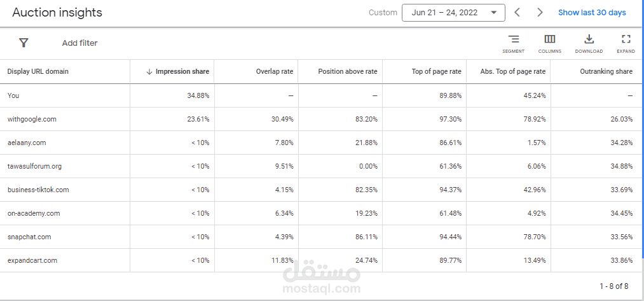Click the Impression share sort arrow

[149, 71]
